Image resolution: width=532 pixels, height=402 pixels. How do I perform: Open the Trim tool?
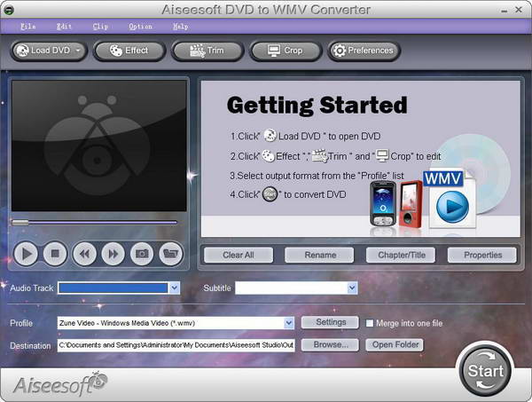[x=207, y=51]
